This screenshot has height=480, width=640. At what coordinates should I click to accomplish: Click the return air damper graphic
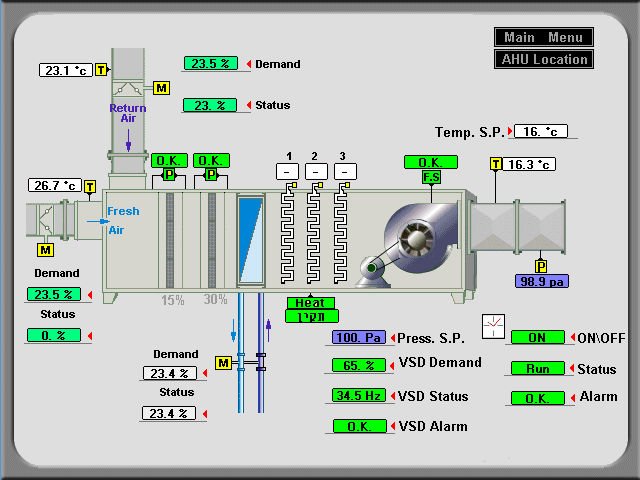pos(127,89)
